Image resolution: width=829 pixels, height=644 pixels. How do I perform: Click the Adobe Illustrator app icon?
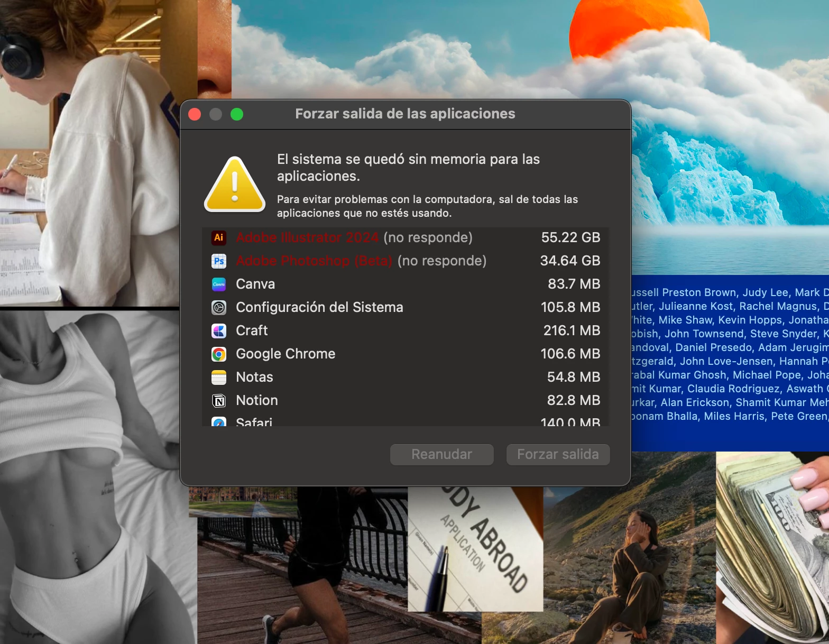point(219,237)
